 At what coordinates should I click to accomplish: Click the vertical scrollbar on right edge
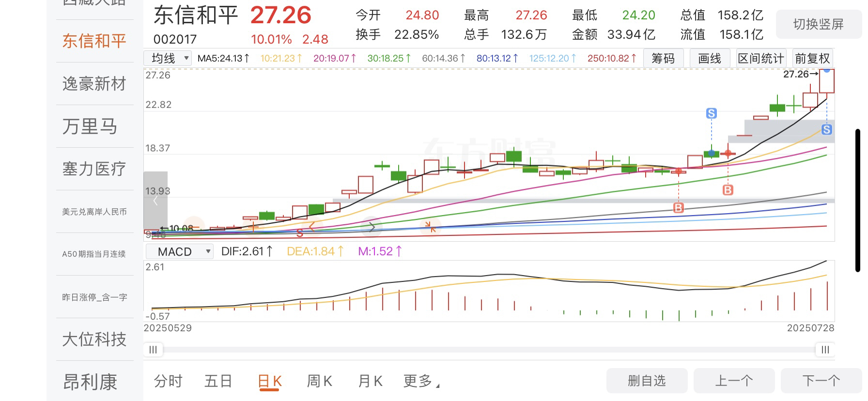coord(858,200)
